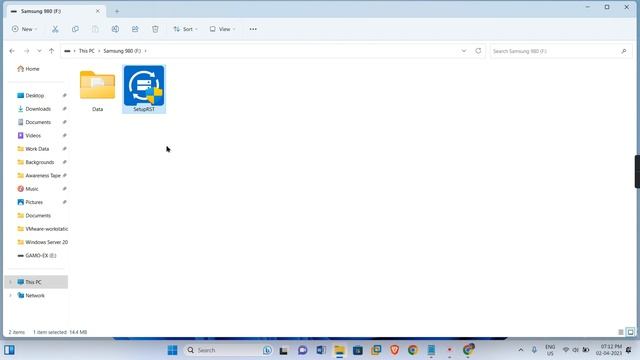Unpin Downloads using its pin icon
Viewport: 640px width, 360px height.
(x=64, y=109)
